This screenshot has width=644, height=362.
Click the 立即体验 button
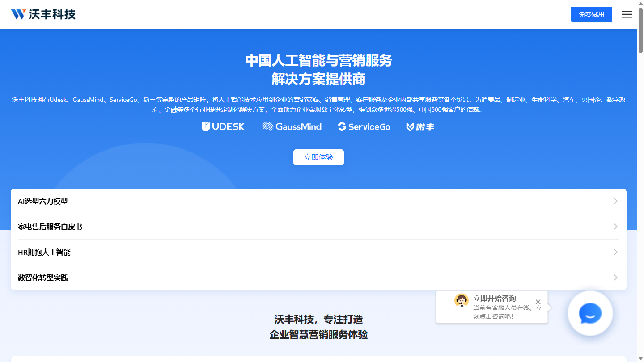(x=318, y=157)
